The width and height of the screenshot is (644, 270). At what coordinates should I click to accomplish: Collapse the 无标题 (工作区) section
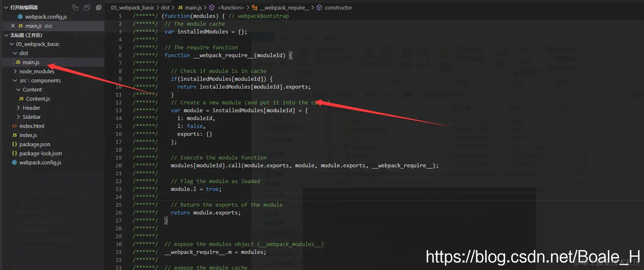(x=6, y=35)
